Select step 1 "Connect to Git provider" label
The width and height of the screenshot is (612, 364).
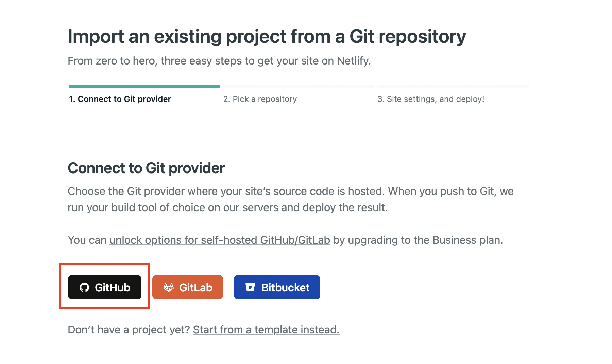click(x=120, y=99)
